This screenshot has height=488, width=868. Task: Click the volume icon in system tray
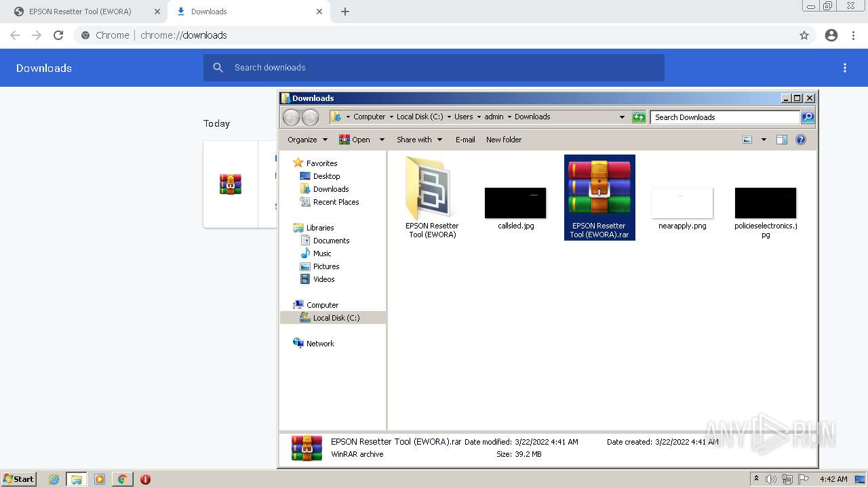click(x=772, y=479)
